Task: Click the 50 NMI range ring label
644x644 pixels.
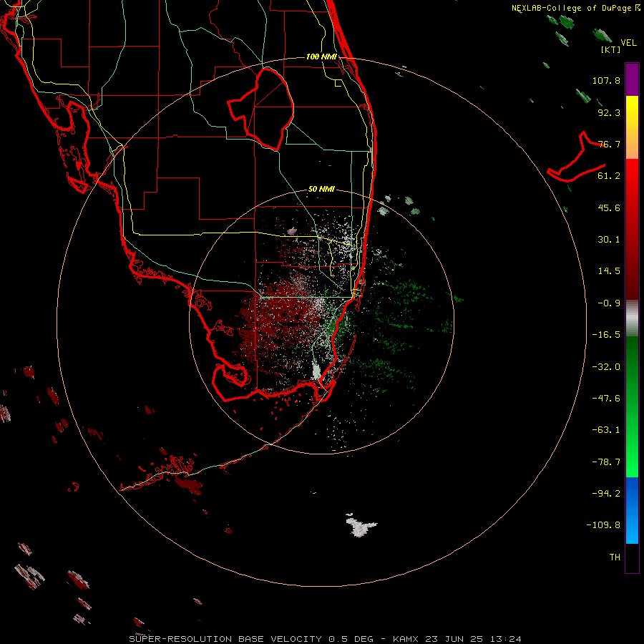Action: 321,190
